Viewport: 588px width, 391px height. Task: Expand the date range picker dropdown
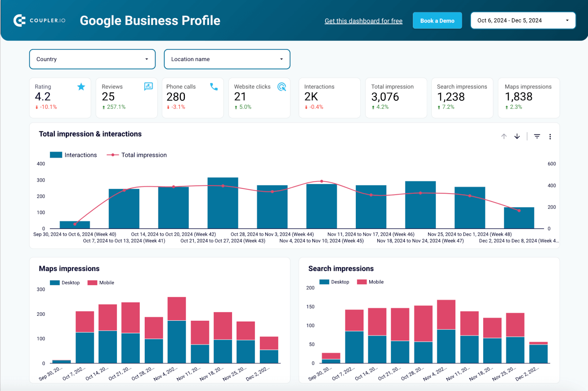click(523, 21)
